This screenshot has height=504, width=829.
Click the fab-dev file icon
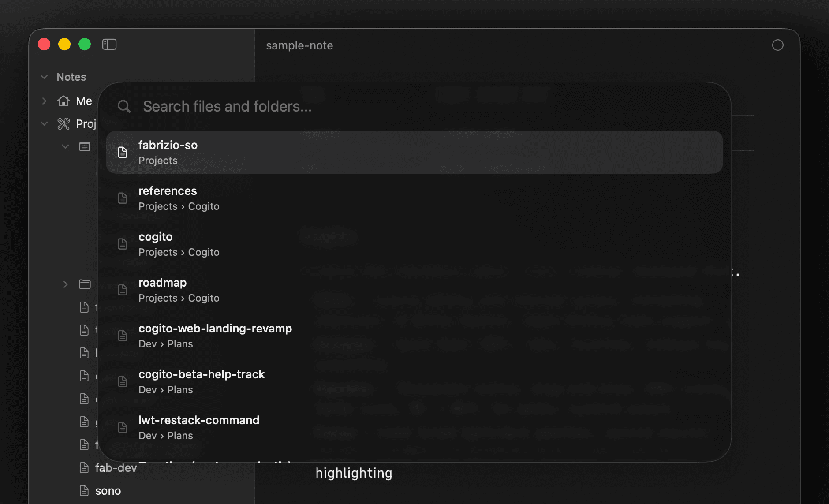(84, 468)
